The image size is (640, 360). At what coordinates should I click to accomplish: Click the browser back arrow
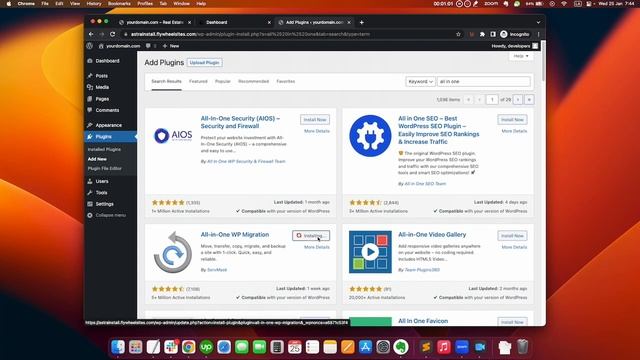coord(91,34)
